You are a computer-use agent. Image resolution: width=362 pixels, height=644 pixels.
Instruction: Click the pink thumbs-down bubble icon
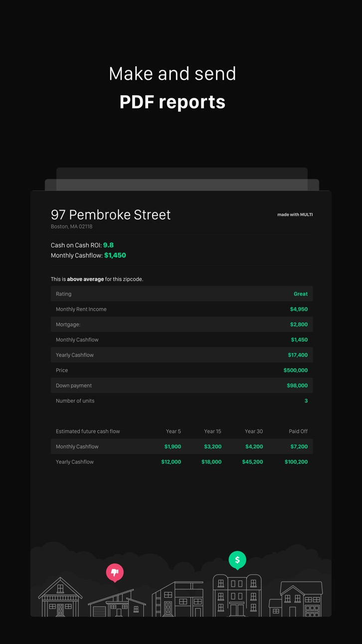115,573
